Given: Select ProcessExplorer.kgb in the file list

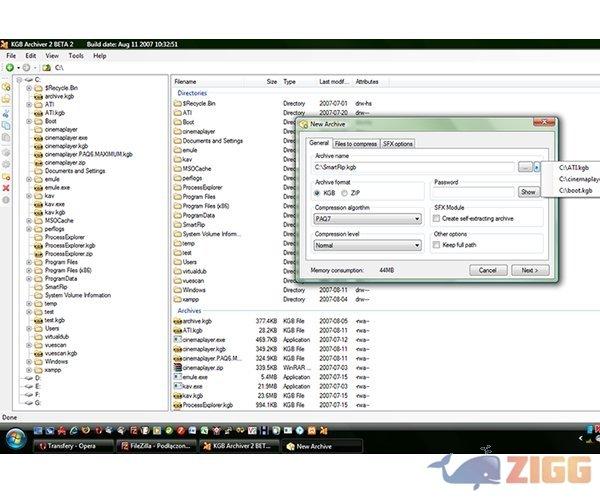Looking at the screenshot, I should pyautogui.click(x=207, y=405).
